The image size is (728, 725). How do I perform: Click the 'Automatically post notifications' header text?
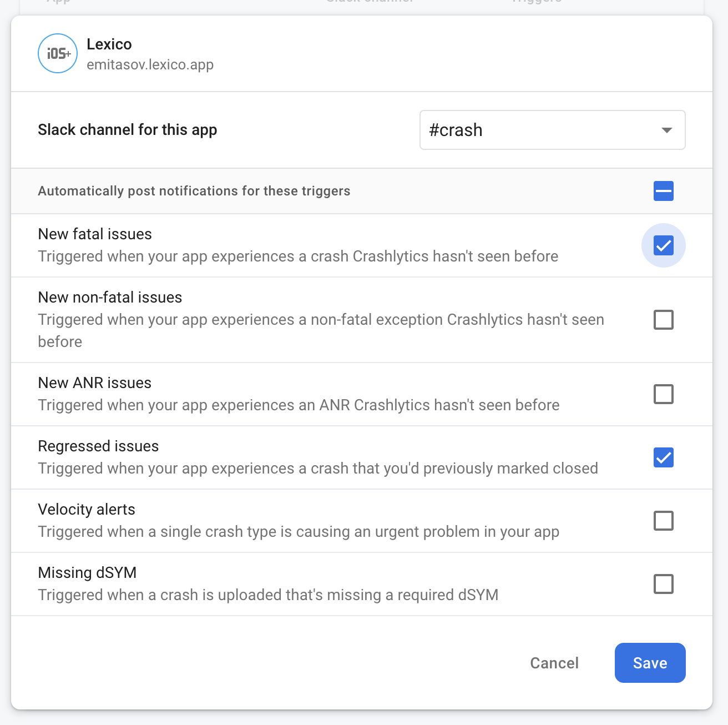(x=194, y=191)
